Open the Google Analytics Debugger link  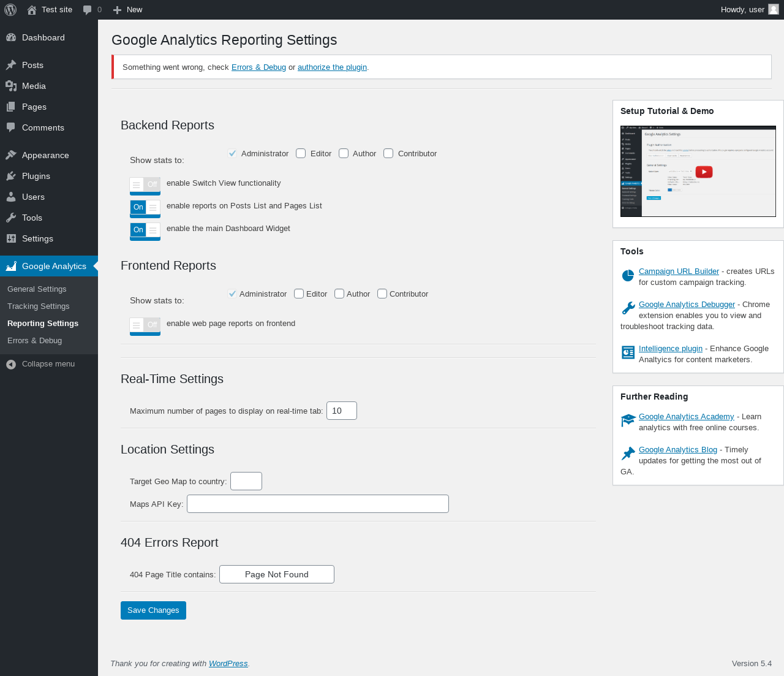[687, 305]
